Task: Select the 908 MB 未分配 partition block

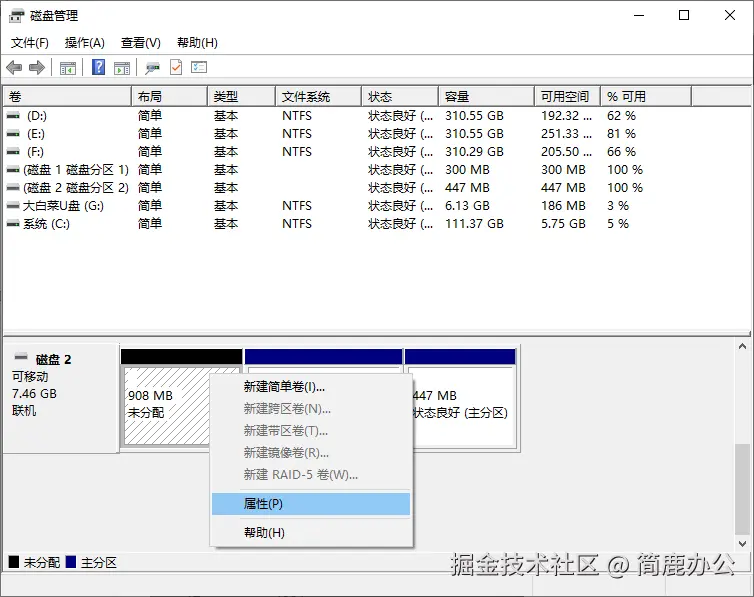Action: [166, 404]
